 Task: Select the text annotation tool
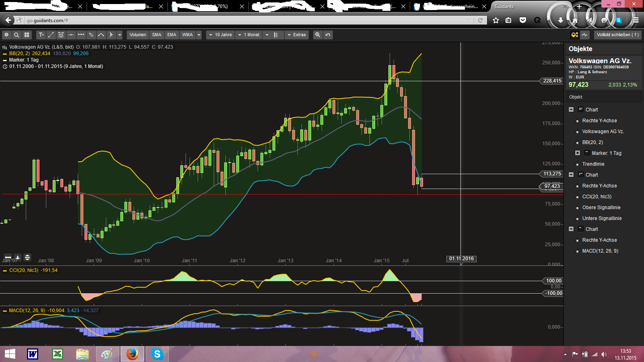[x=41, y=35]
